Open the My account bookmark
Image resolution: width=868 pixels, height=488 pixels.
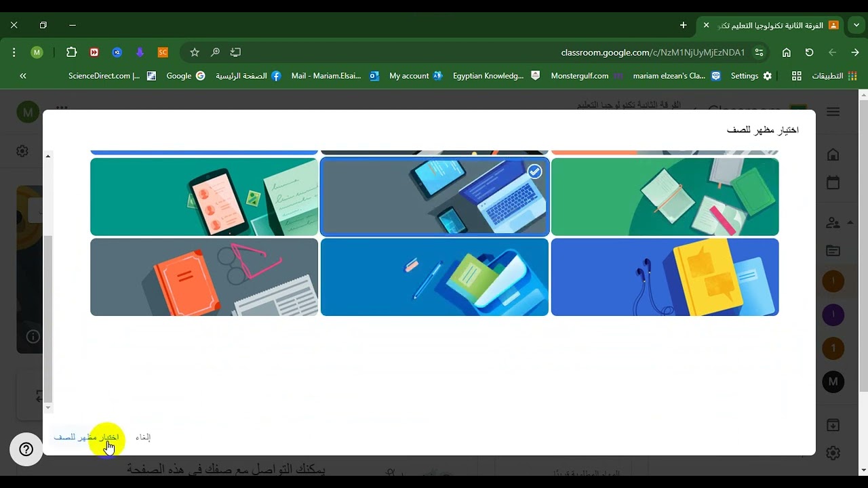(x=416, y=76)
